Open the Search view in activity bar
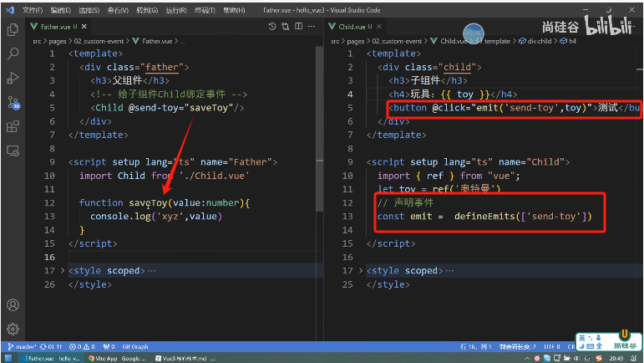644x363 pixels. tap(13, 54)
